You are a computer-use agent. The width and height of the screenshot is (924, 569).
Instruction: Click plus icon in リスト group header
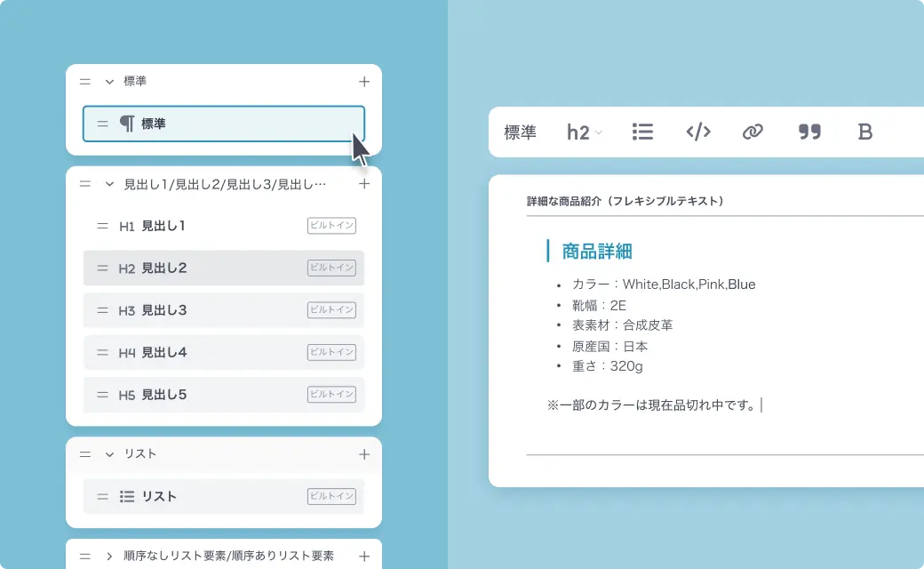363,454
